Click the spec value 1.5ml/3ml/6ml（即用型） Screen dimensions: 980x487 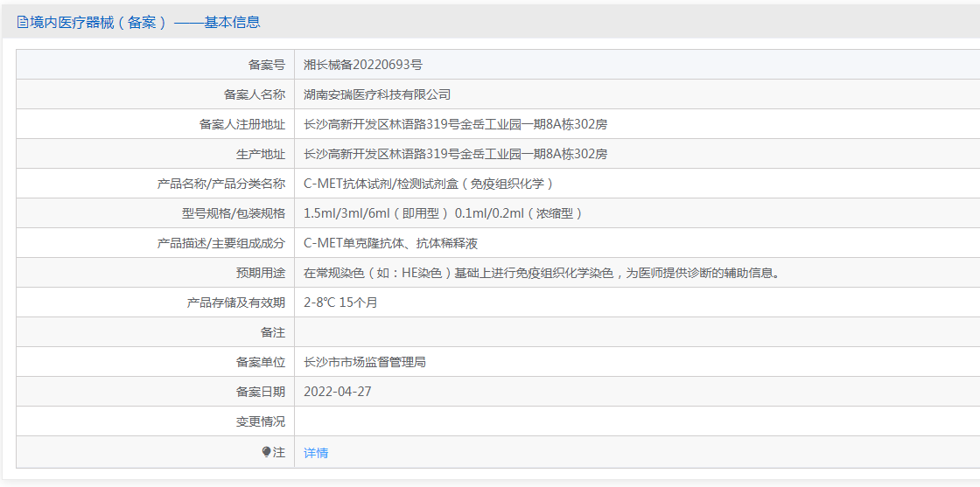point(377,213)
